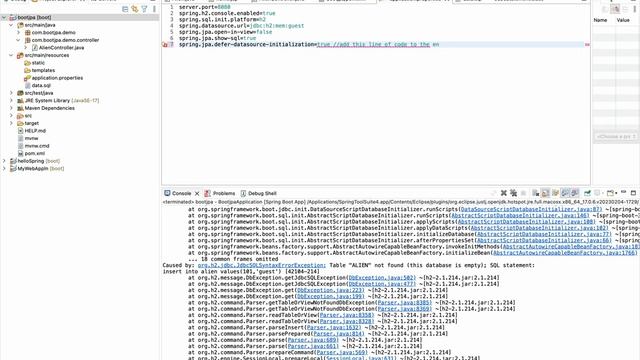Expand the MyWebAppln [boot] project
640x360 pixels.
[x=4, y=169]
